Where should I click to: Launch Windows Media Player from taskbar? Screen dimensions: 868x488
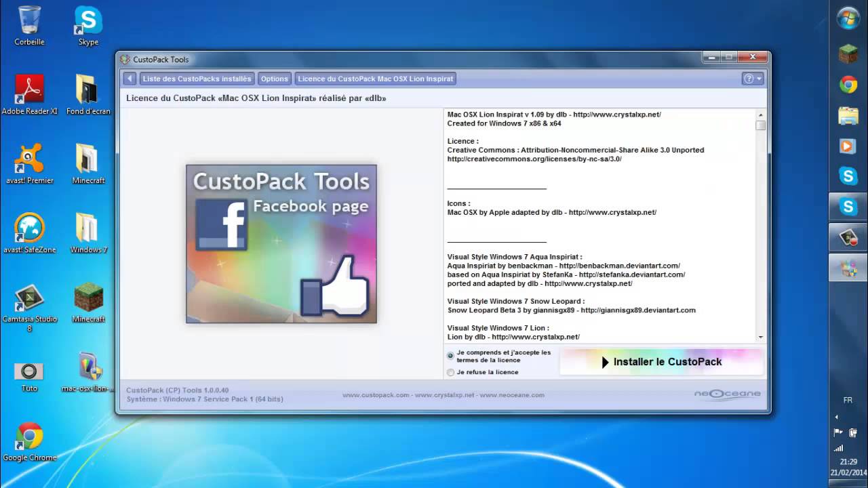click(848, 146)
